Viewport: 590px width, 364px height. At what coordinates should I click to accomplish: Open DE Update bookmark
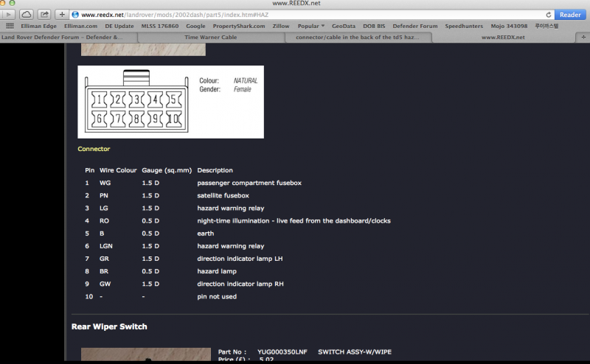(119, 26)
